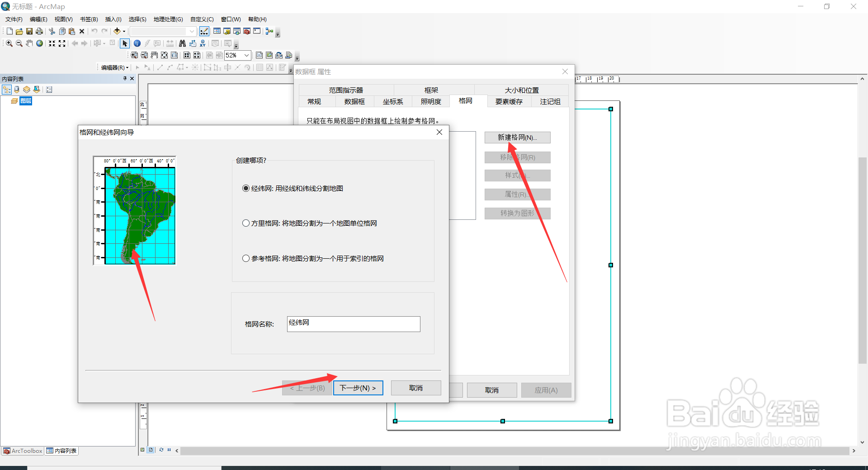Select the 参考格网 option
868x470 pixels.
246,258
